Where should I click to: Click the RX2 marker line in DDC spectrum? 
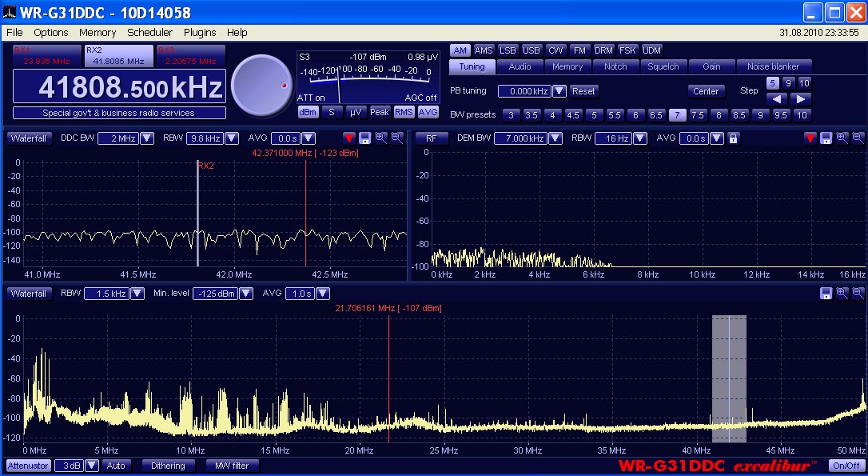click(197, 214)
